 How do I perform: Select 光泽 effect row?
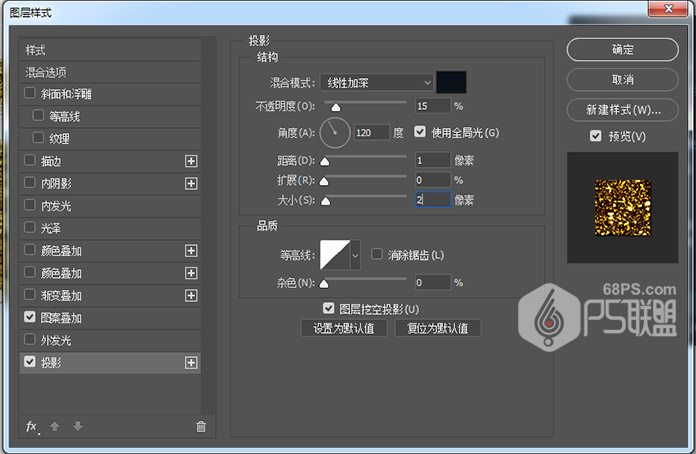(x=110, y=228)
